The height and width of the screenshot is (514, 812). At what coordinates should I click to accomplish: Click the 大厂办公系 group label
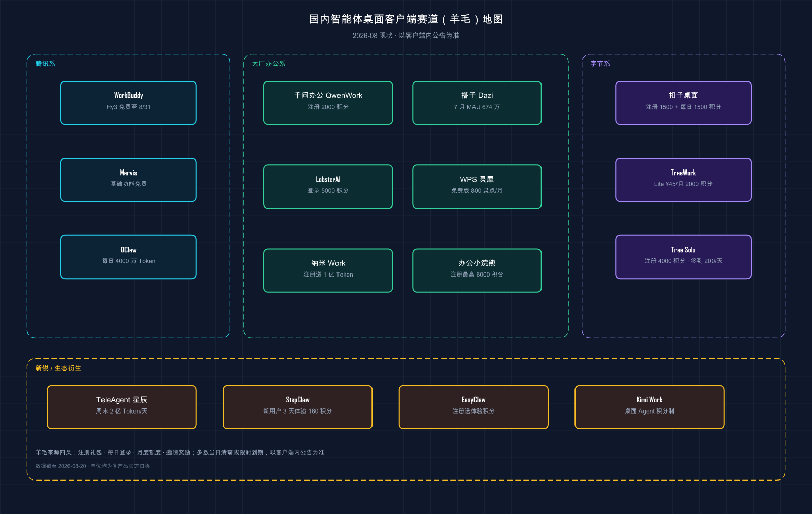(268, 64)
